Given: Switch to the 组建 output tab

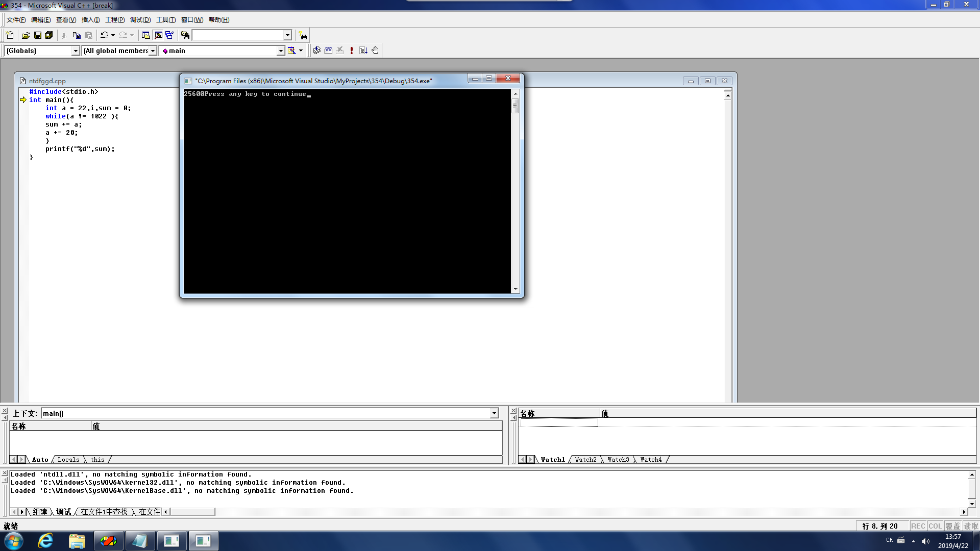Looking at the screenshot, I should tap(40, 512).
